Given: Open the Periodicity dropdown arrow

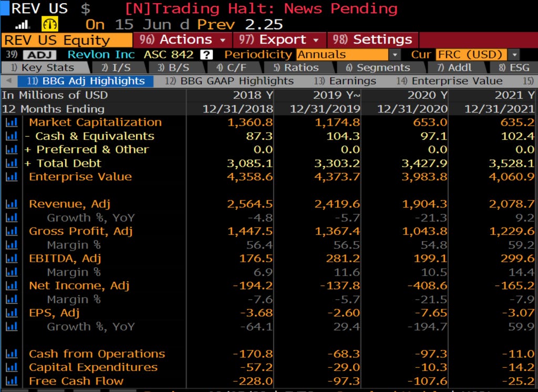Looking at the screenshot, I should coord(395,55).
